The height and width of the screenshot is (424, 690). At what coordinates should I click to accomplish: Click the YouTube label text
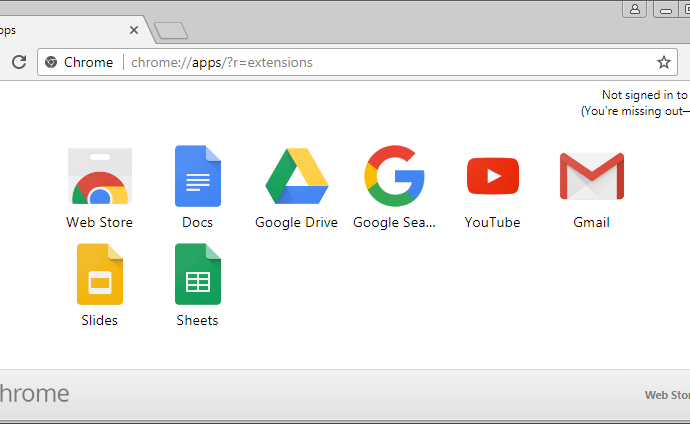[x=492, y=222]
